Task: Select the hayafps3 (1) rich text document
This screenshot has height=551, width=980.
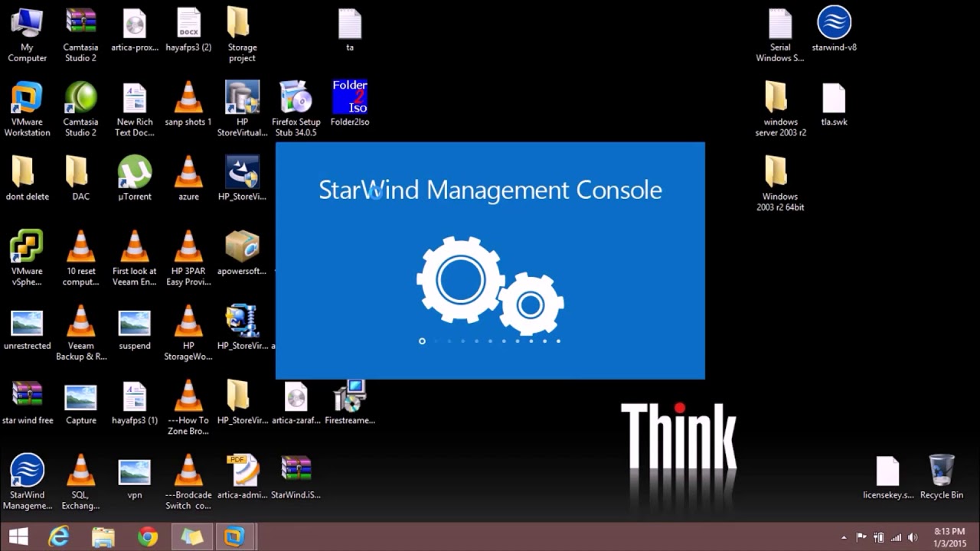Action: [x=135, y=403]
